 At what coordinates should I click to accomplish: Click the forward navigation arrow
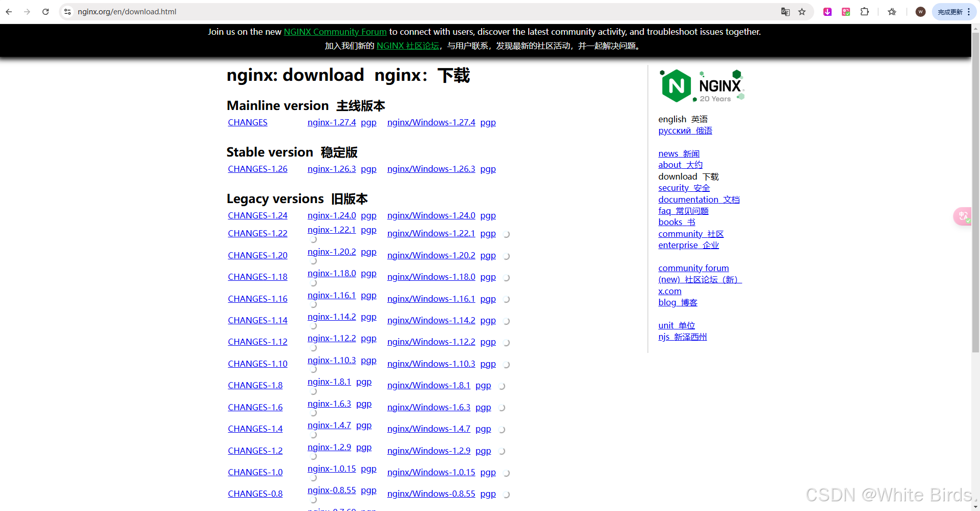[27, 11]
